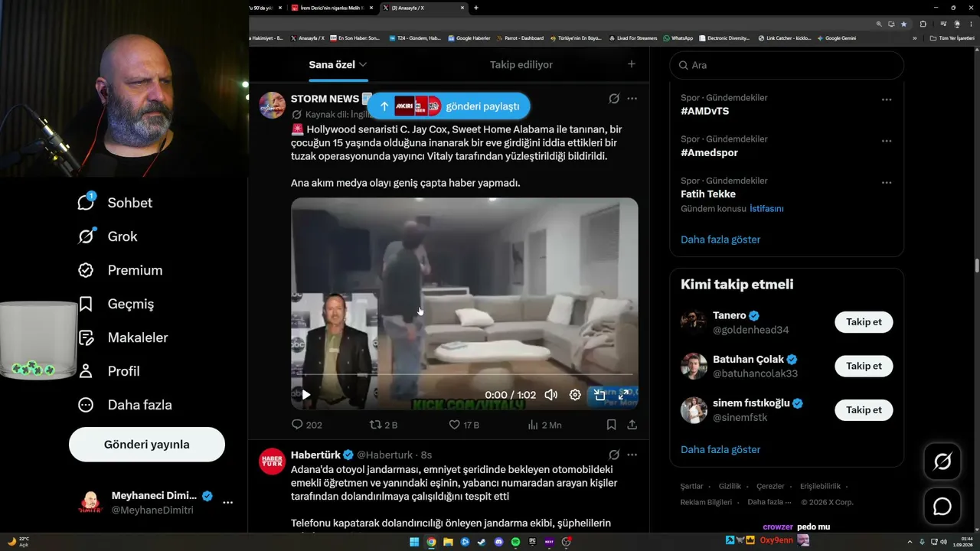
Task: Seek along the video progress bar
Action: [x=464, y=374]
